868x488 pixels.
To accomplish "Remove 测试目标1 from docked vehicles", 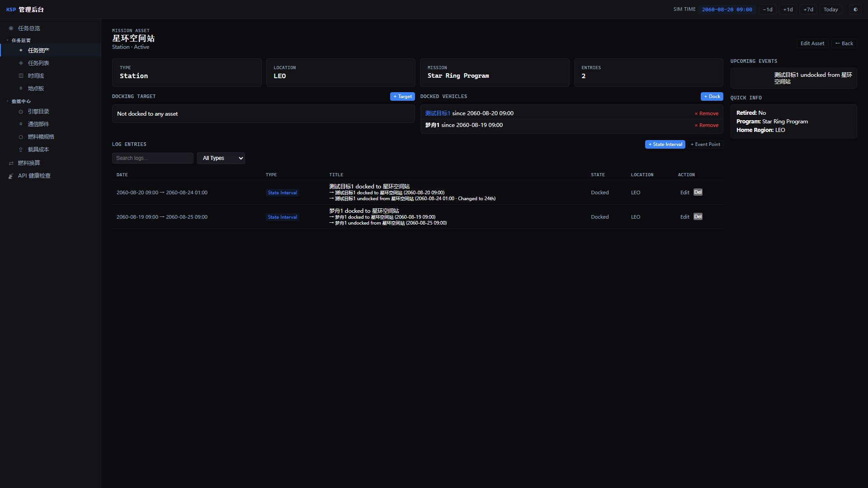I will pyautogui.click(x=707, y=114).
